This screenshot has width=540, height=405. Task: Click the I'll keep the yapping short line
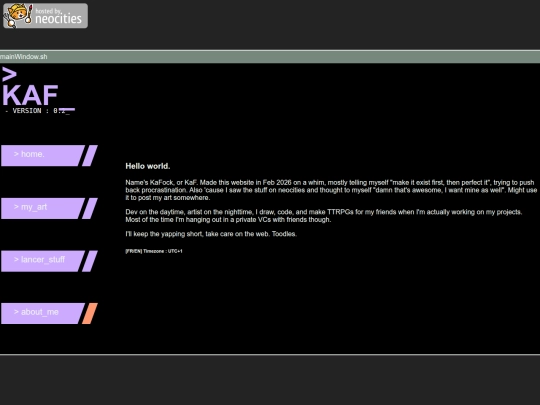[211, 234]
